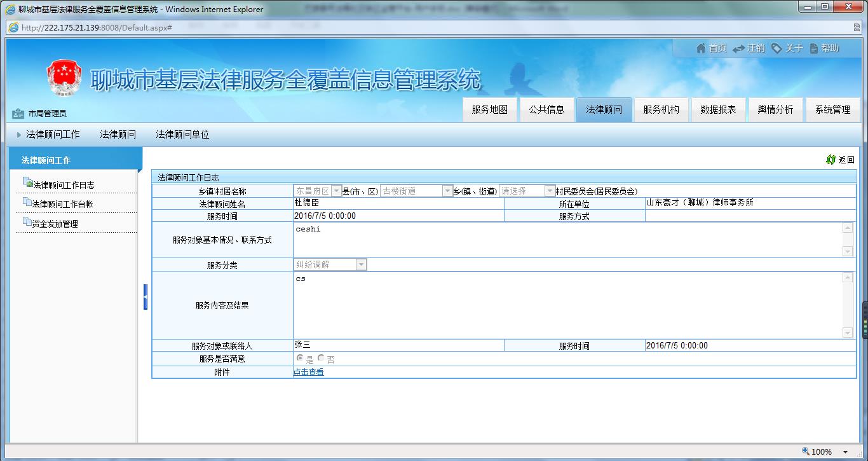The width and height of the screenshot is (868, 461).
Task: Click the 法律顾问工作日志 sidebar icon
Action: coord(27,183)
